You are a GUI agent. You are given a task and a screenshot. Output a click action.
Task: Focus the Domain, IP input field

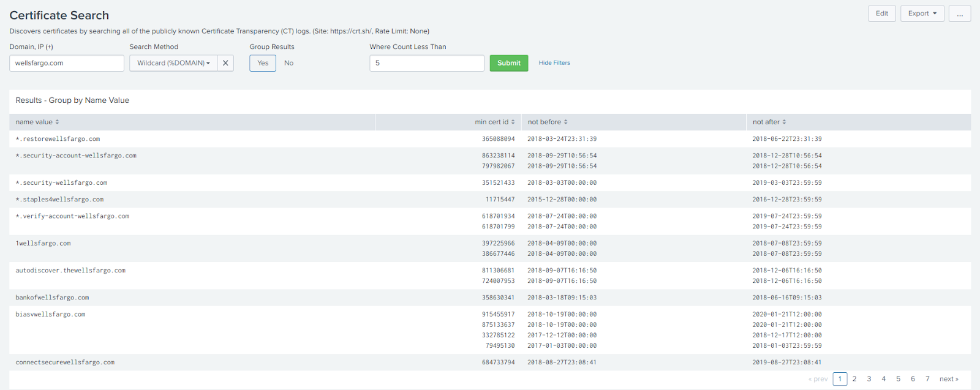point(67,63)
